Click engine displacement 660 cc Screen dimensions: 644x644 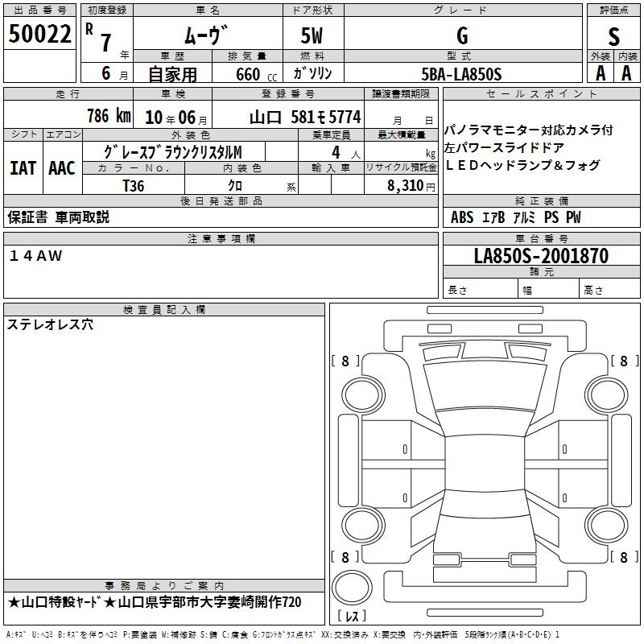point(256,75)
